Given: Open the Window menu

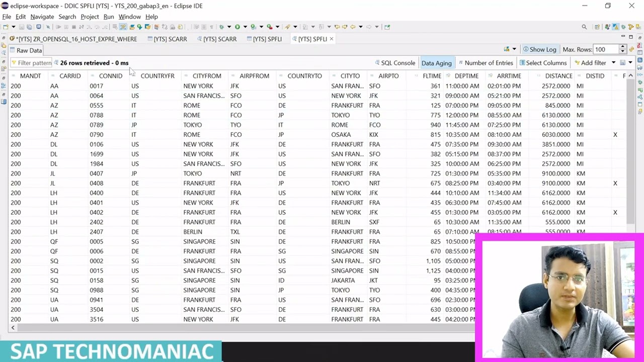Looking at the screenshot, I should pyautogui.click(x=129, y=17).
